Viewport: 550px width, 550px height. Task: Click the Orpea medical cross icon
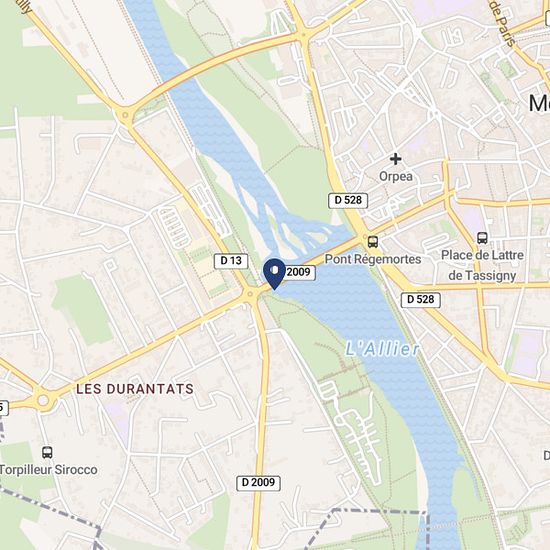395,159
